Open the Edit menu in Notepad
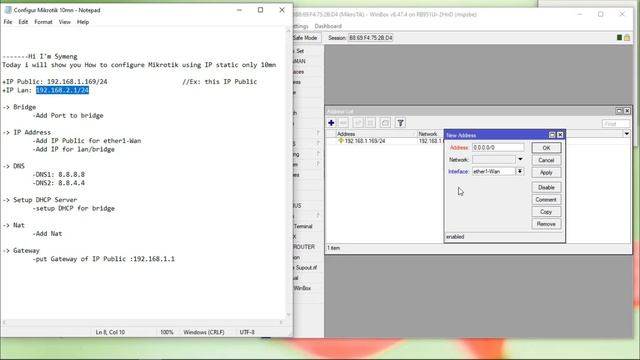Screen dimensions: 640x360 coord(23,22)
